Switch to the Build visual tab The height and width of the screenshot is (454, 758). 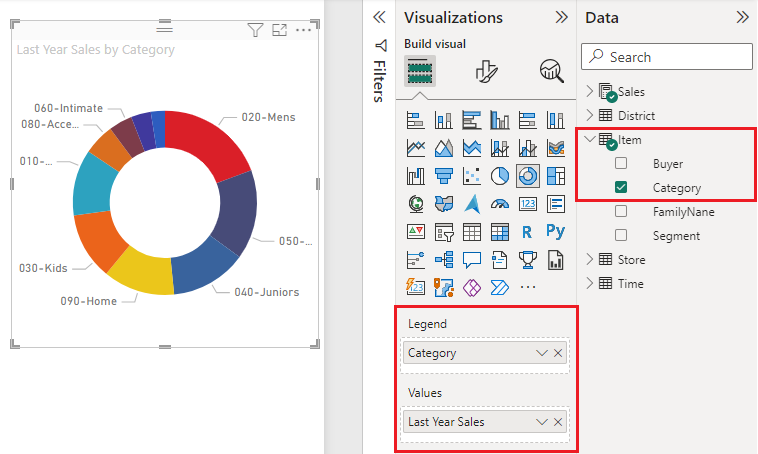coord(420,71)
